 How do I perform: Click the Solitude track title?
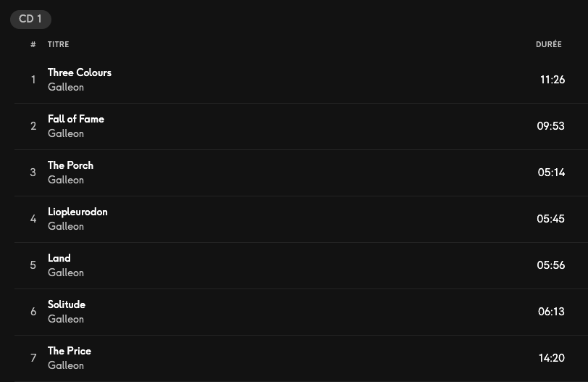[x=67, y=304]
